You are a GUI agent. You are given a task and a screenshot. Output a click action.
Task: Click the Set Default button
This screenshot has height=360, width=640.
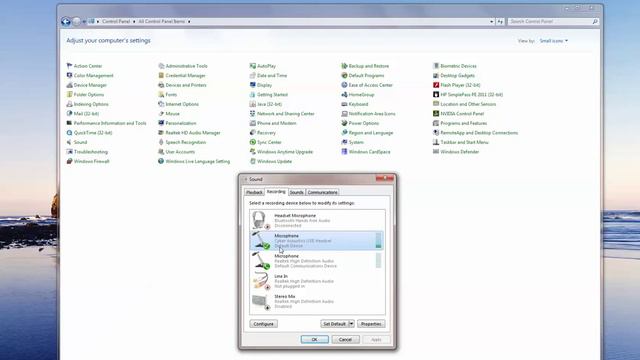pos(334,324)
